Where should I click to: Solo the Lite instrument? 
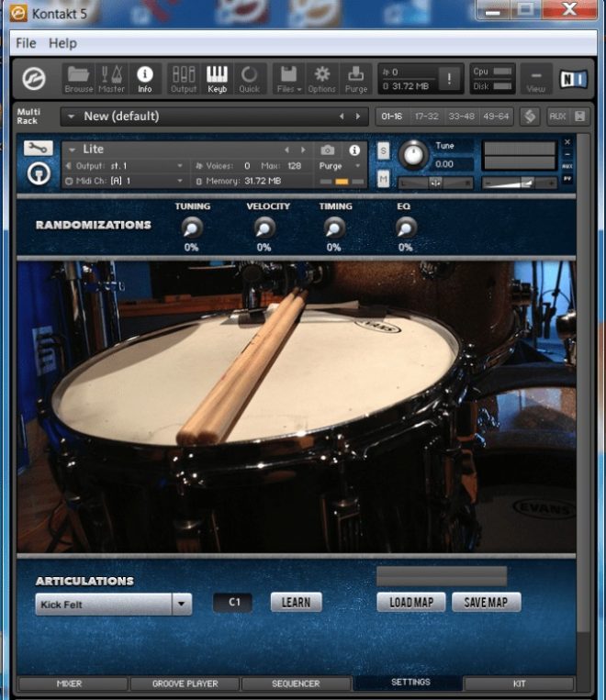click(x=384, y=150)
